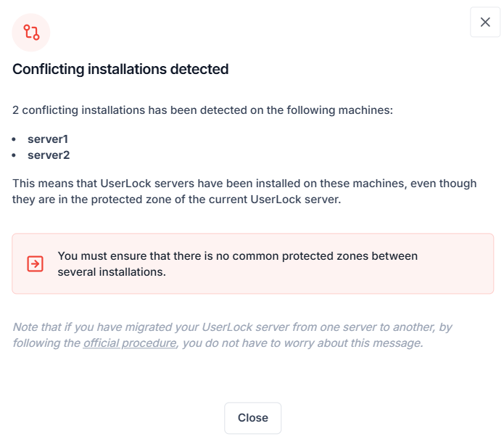The height and width of the screenshot is (447, 504).
Task: Click the arrow icon in the warning box
Action: 35,263
